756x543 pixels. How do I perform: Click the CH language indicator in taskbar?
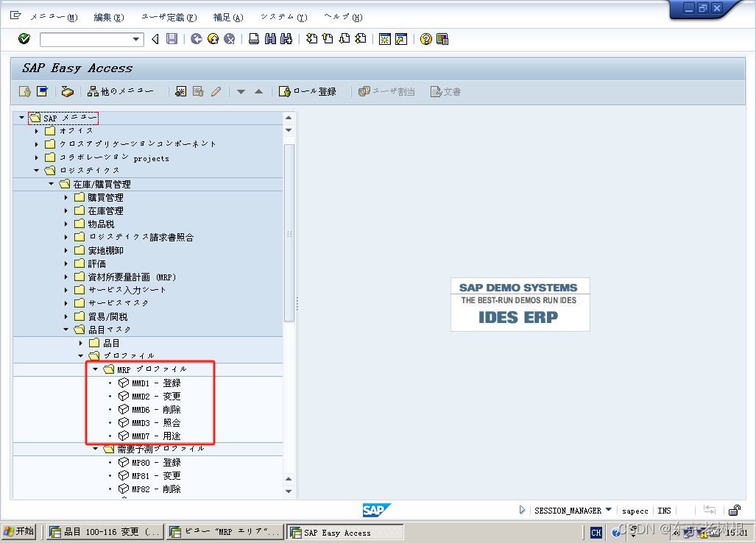pos(596,533)
